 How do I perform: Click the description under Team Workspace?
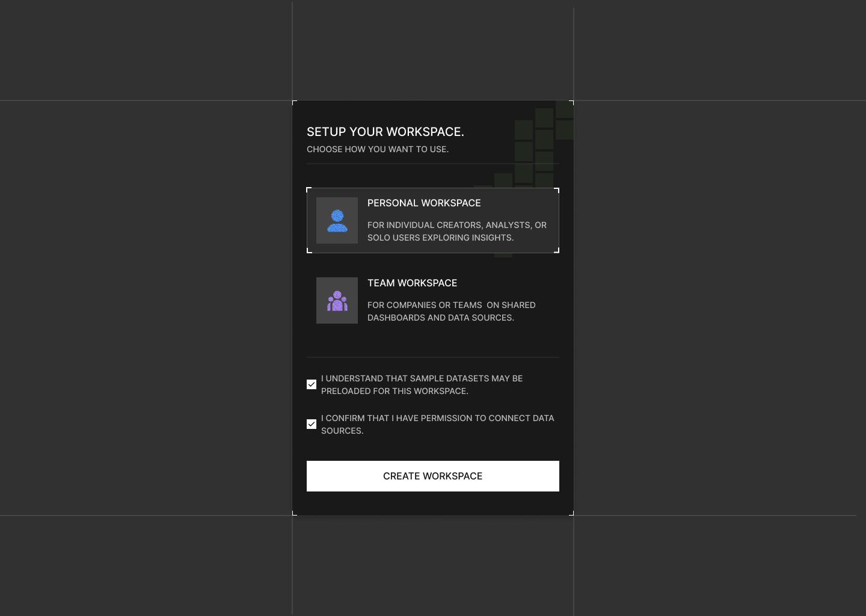451,311
